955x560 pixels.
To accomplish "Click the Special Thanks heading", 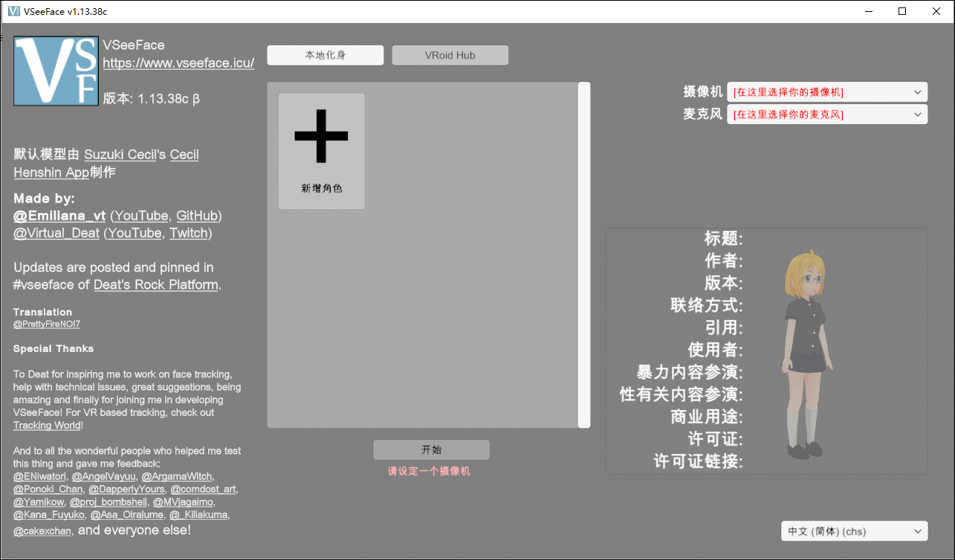I will click(54, 348).
